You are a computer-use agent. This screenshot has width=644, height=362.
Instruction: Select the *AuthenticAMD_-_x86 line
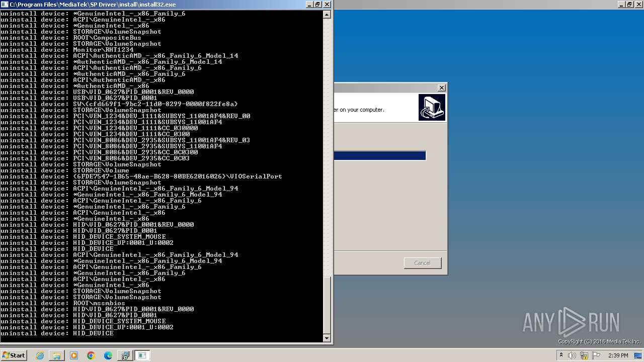[75, 86]
